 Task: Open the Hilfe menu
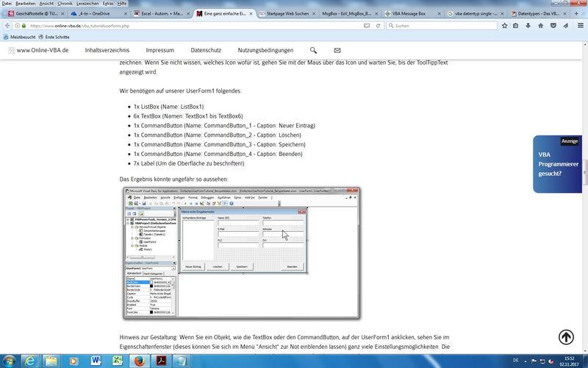click(122, 4)
